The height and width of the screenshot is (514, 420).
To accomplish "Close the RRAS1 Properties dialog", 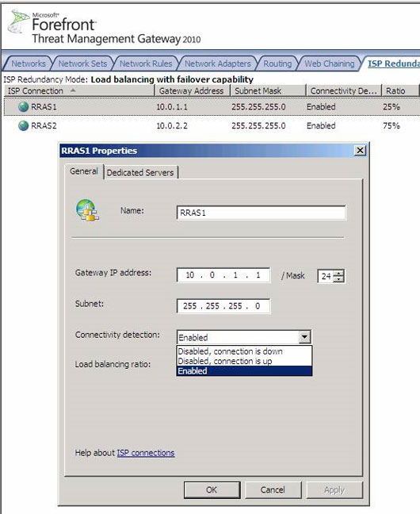I will (x=360, y=151).
